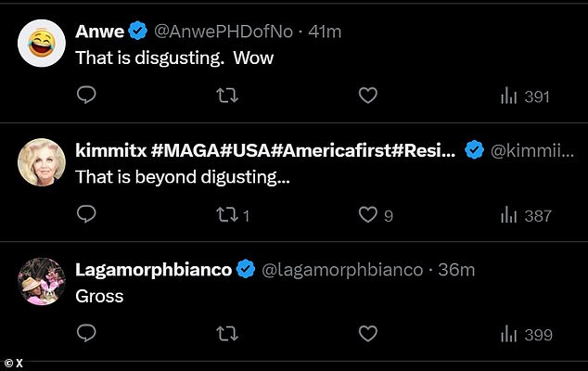588x371 pixels.
Task: Open the 36m timestamp on Lagamorphbianco's tweet
Action: tap(459, 270)
